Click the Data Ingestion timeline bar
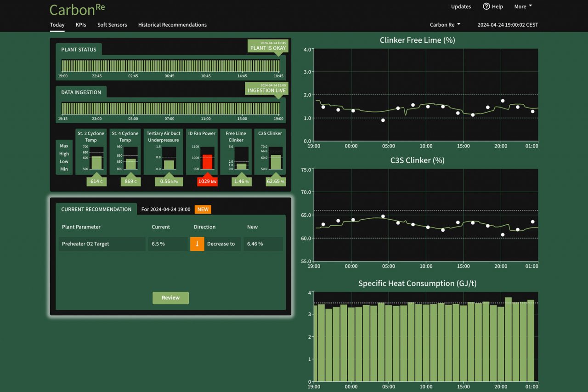588x392 pixels. (x=170, y=108)
